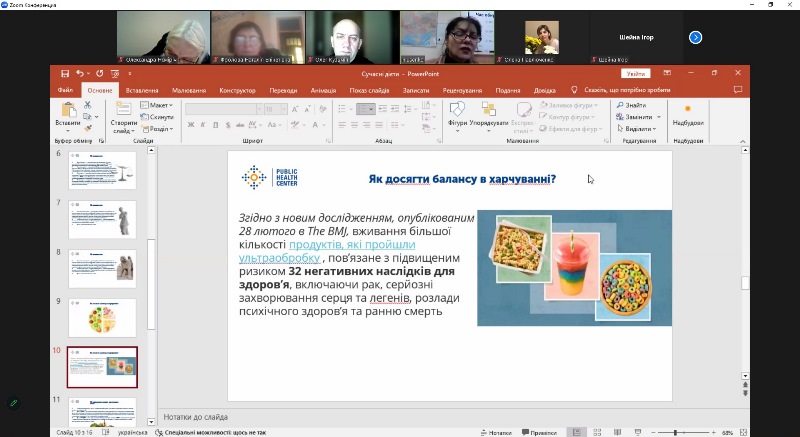Decrease font size with smaller A
Viewport: 800px width, 437px height.
(307, 109)
